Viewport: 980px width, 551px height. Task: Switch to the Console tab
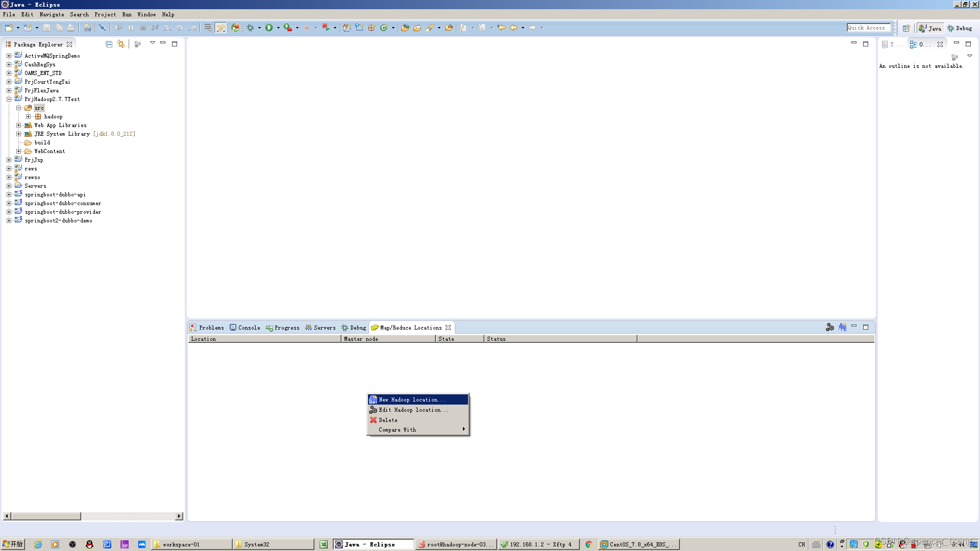tap(249, 328)
